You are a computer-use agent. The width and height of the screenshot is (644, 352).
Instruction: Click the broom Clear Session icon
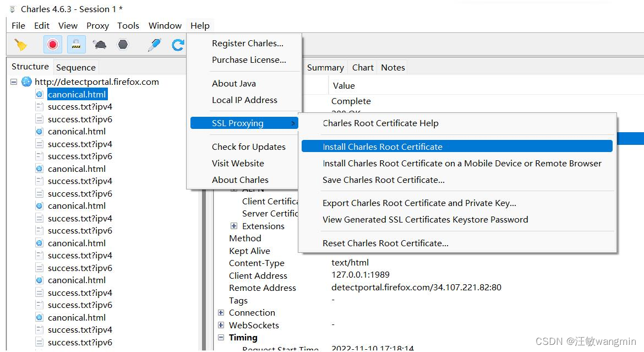pos(20,45)
